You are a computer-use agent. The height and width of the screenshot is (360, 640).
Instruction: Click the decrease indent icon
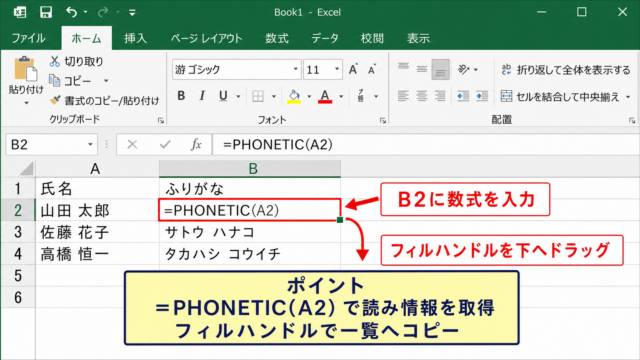click(463, 96)
